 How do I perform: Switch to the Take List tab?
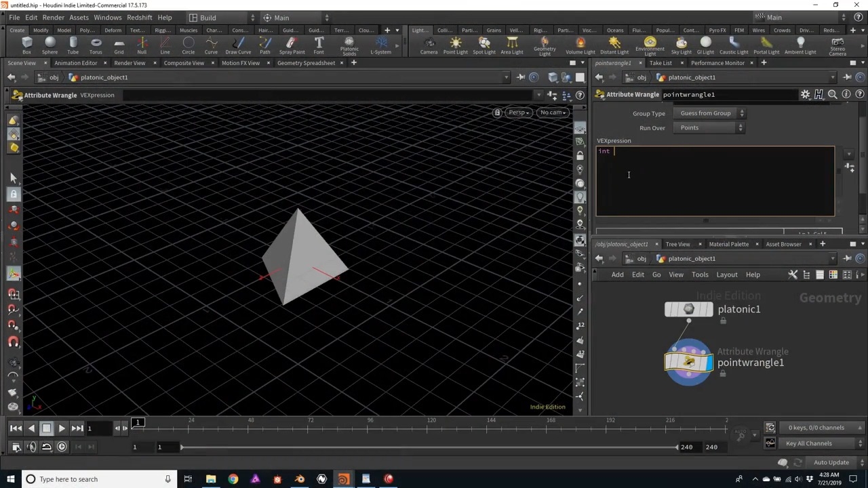pos(660,63)
